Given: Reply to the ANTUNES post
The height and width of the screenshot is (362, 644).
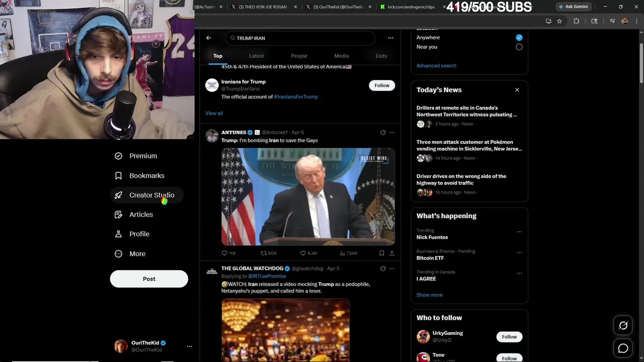Looking at the screenshot, I should coord(228,253).
